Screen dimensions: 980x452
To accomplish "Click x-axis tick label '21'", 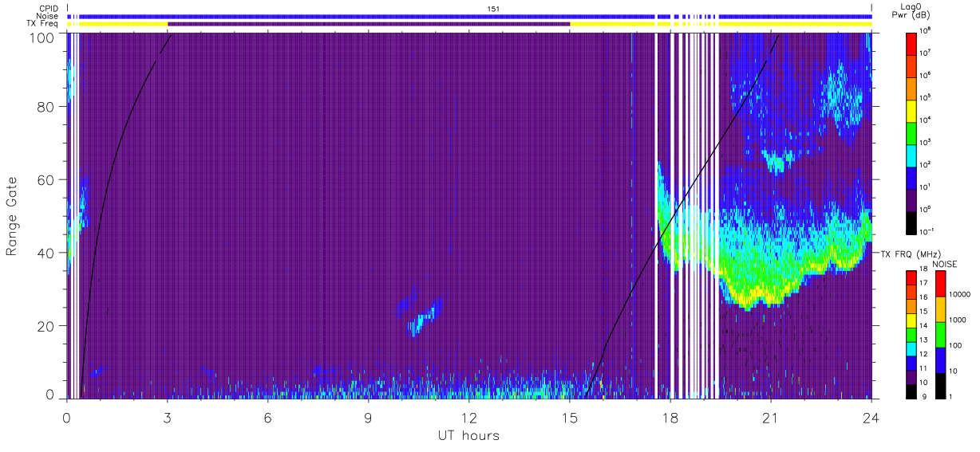I will 770,417.
